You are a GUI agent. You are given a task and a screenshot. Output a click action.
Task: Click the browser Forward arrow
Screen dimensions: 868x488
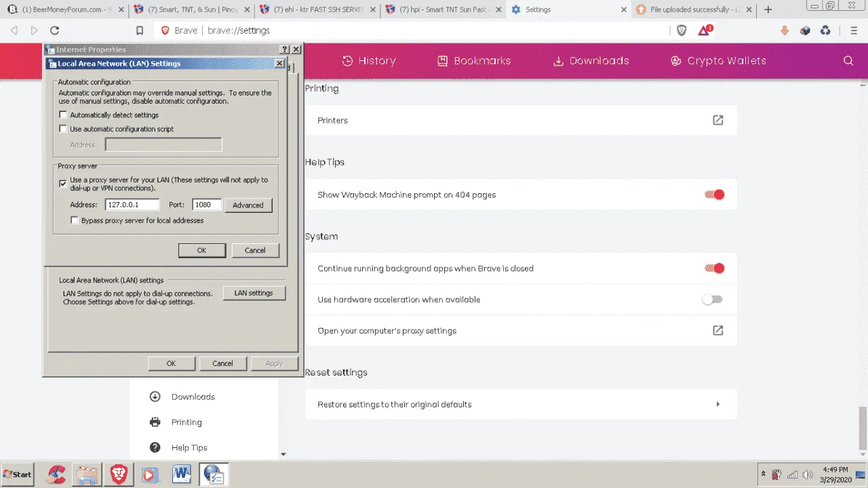(x=34, y=30)
